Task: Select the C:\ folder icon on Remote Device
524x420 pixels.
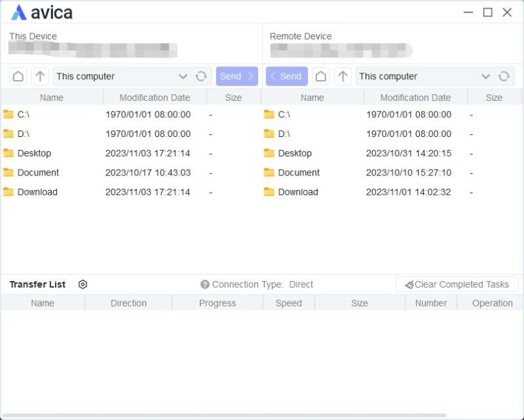Action: click(269, 115)
